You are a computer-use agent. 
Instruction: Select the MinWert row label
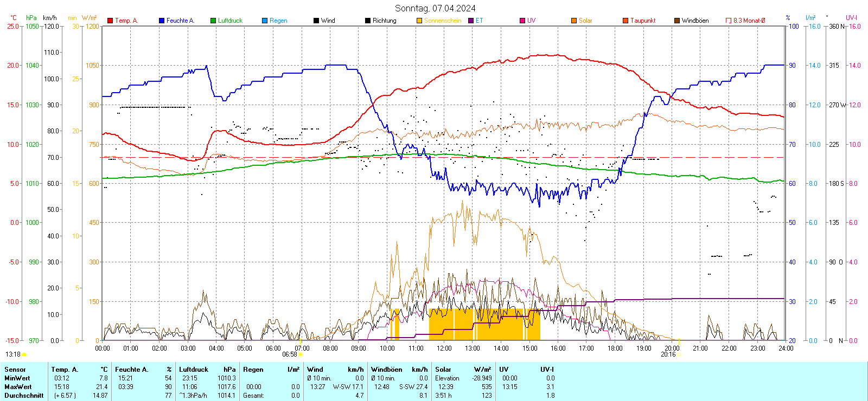17,378
